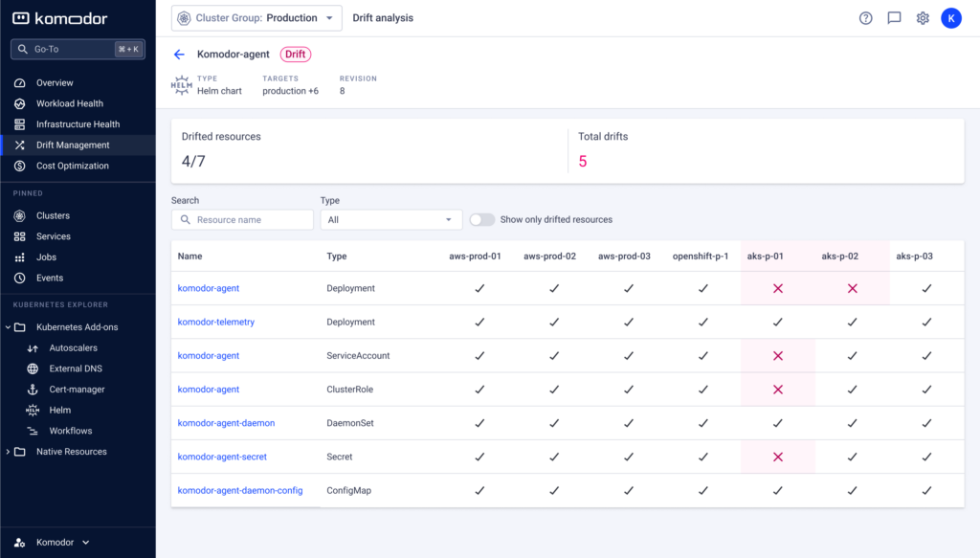Viewport: 980px width, 558px height.
Task: Open the komodor-agent-daemon link
Action: point(226,423)
